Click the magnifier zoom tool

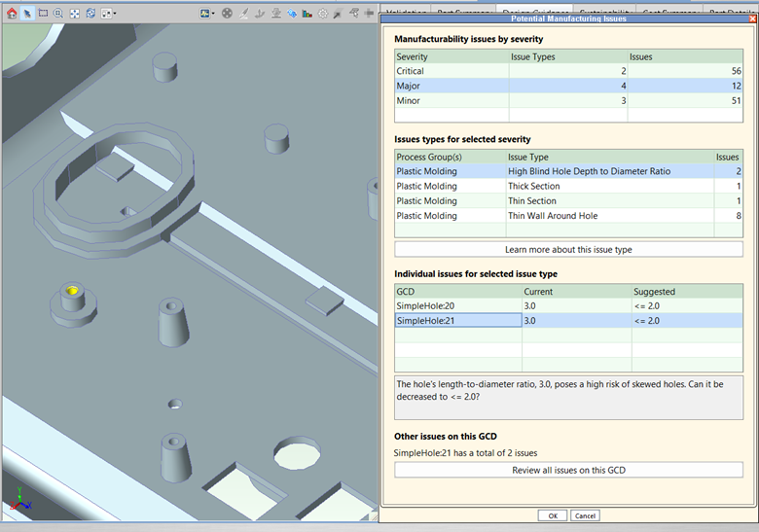tap(58, 14)
